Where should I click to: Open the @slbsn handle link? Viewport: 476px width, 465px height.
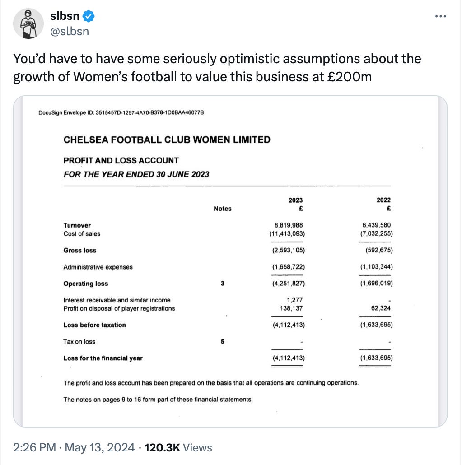click(x=70, y=31)
